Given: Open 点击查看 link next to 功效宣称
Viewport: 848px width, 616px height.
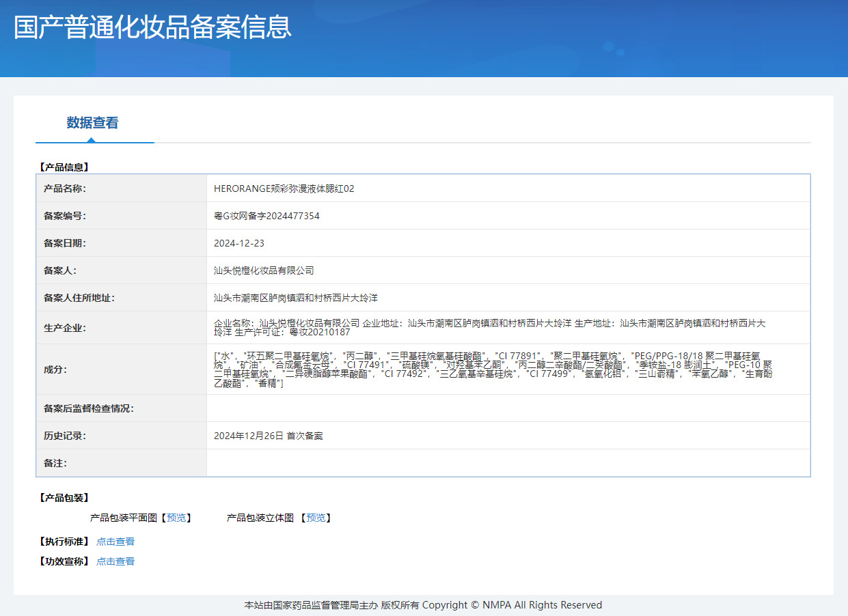Looking at the screenshot, I should coord(115,561).
